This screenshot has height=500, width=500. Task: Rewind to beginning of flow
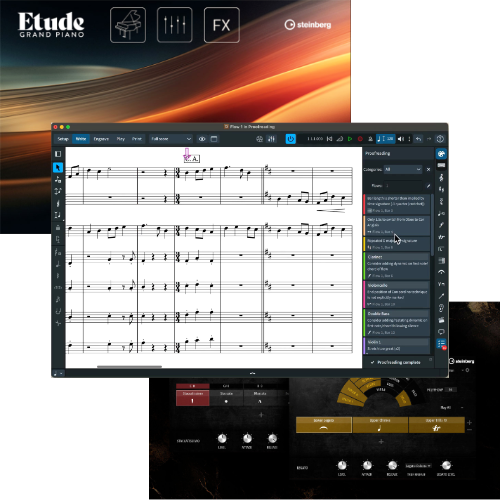tap(329, 139)
